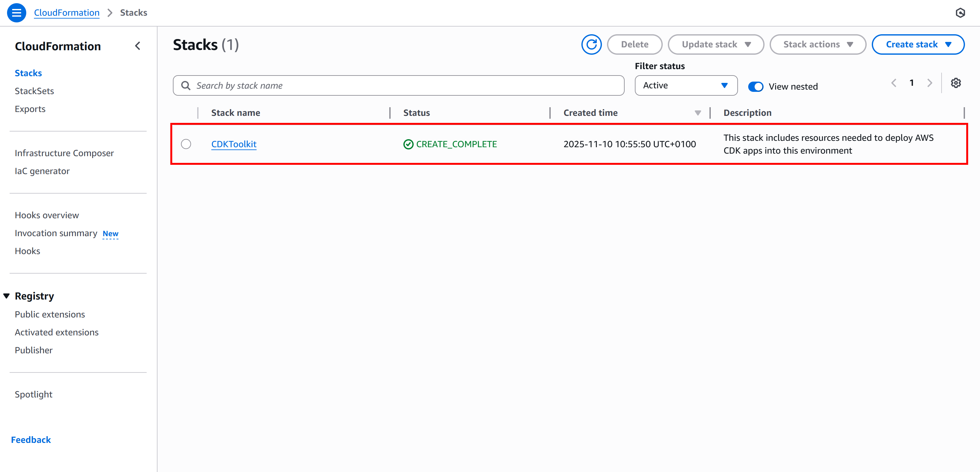Refresh the stacks list

click(x=591, y=44)
